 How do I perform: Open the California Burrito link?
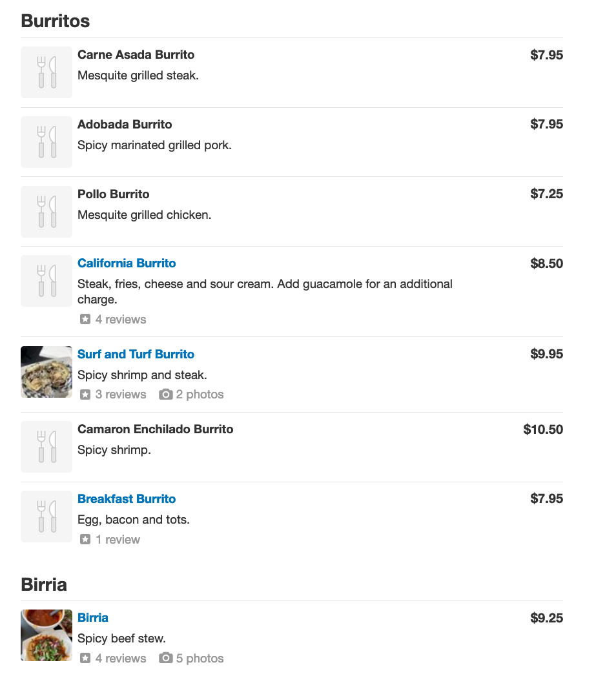[x=127, y=263]
